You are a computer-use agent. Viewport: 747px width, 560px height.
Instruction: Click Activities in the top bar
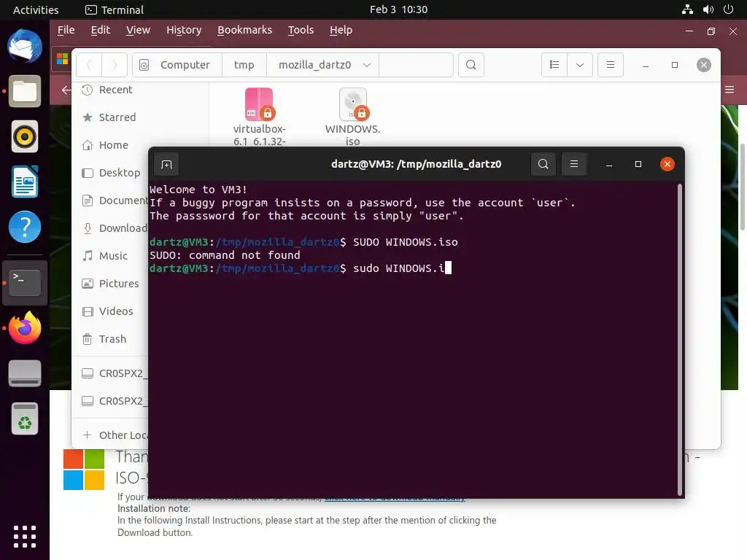(x=36, y=9)
